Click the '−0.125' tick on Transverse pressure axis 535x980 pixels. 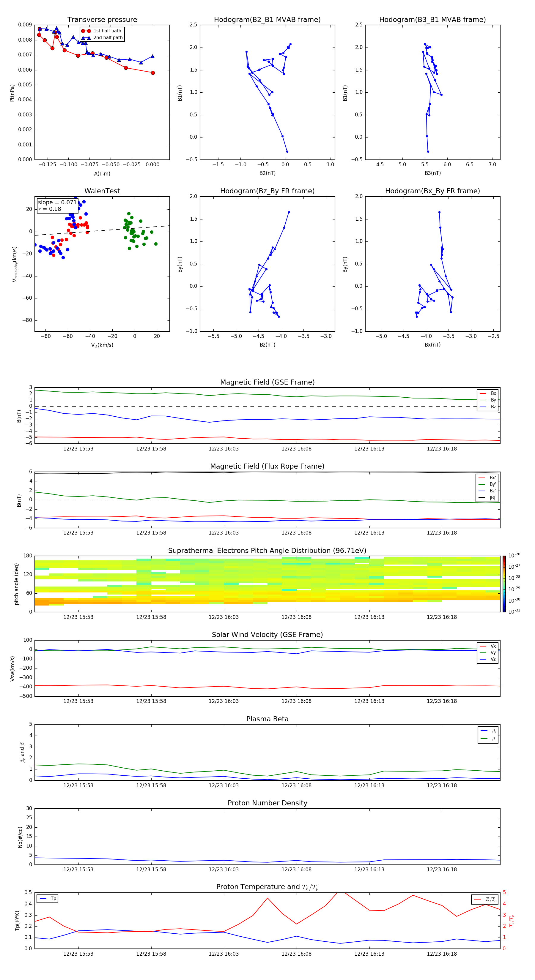(48, 164)
